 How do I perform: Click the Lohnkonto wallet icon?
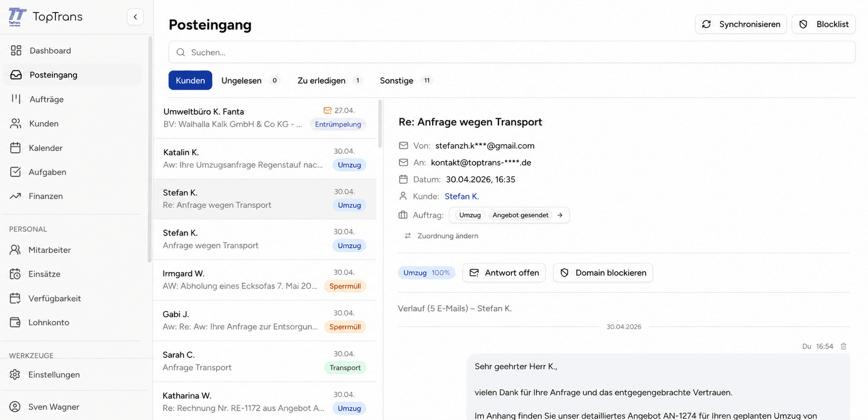pyautogui.click(x=15, y=322)
